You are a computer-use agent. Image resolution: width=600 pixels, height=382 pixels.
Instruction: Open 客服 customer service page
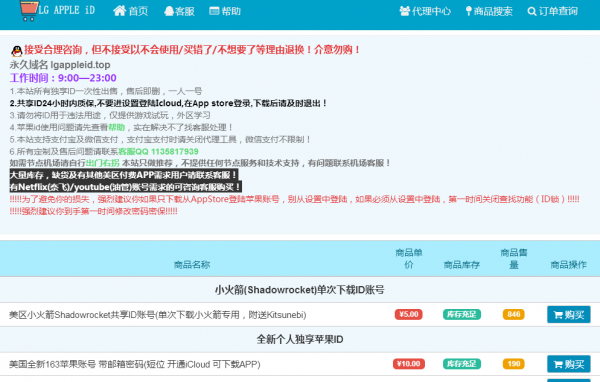pyautogui.click(x=179, y=11)
